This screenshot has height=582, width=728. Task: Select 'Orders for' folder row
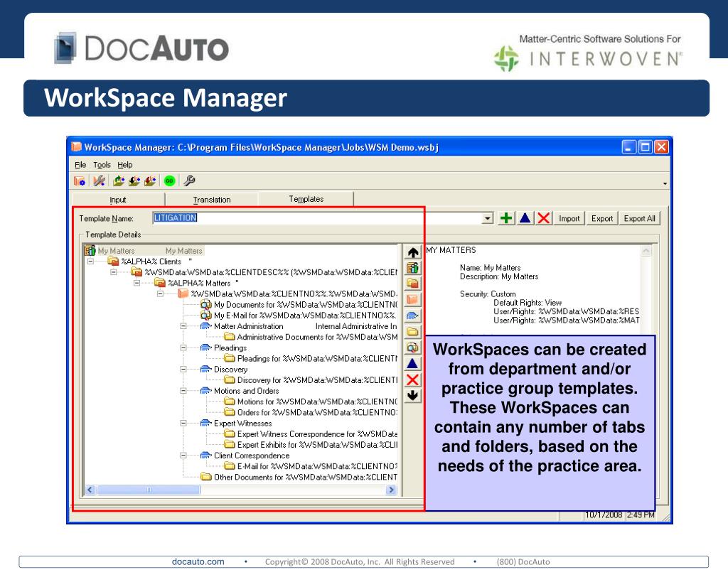tap(311, 412)
